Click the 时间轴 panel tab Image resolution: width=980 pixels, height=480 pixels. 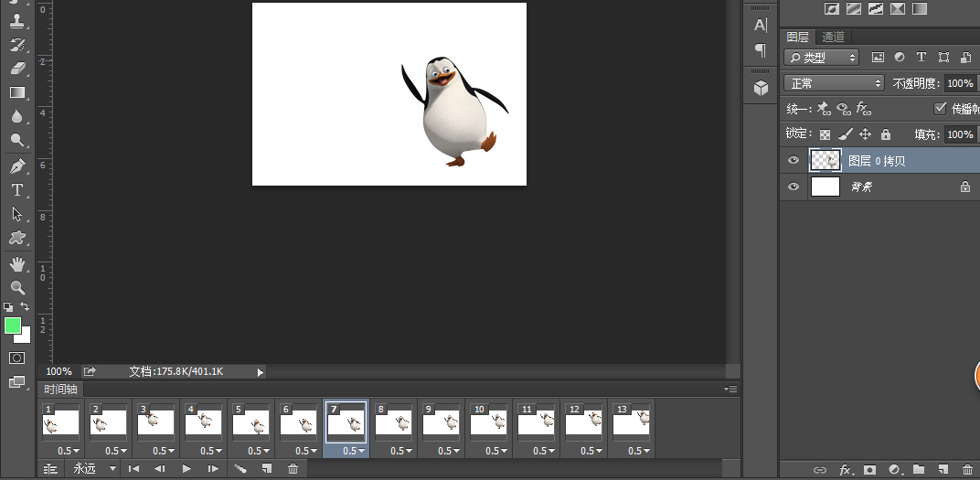coord(60,389)
